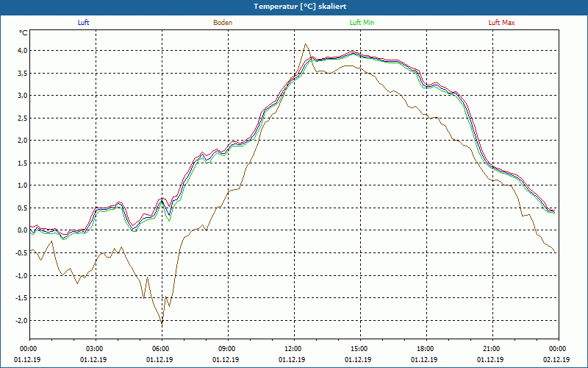Click the 15:00 time axis label
The image size is (588, 368).
click(360, 349)
